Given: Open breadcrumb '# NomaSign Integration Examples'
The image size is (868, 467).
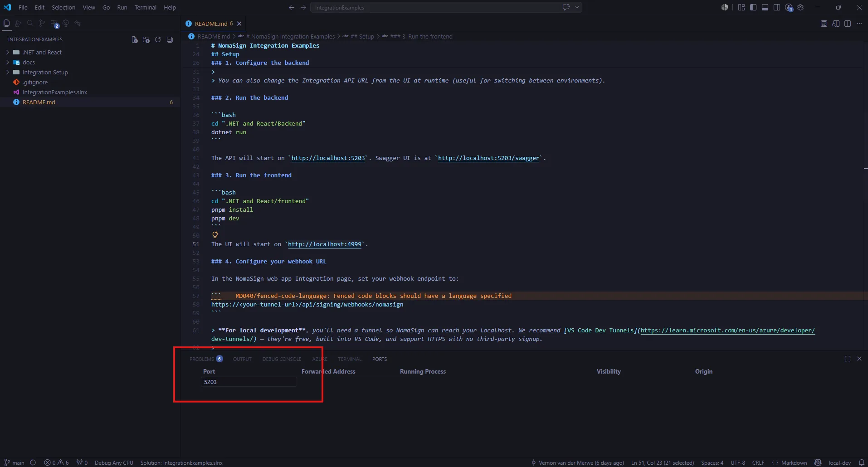Looking at the screenshot, I should 290,36.
